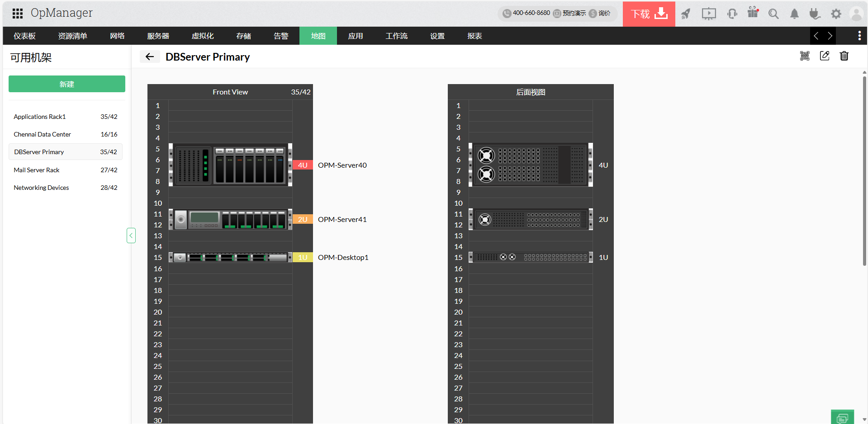Select Mail Server Rack entry

(66, 170)
